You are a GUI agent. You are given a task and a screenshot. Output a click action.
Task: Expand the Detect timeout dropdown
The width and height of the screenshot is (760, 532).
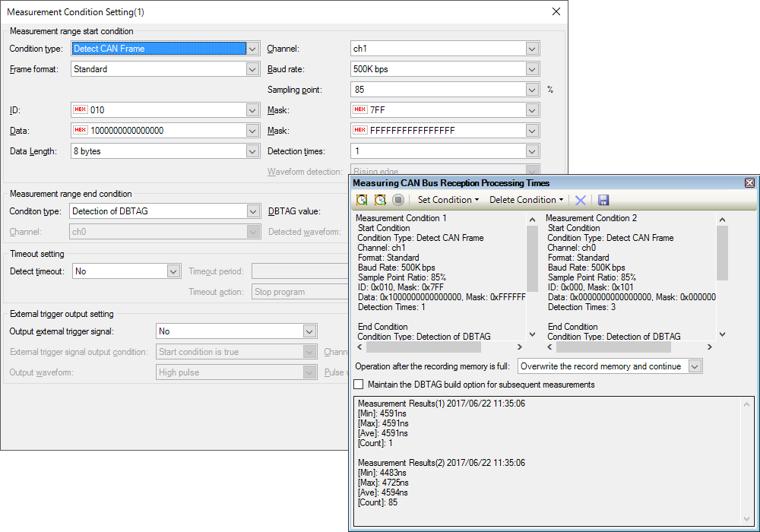click(173, 271)
